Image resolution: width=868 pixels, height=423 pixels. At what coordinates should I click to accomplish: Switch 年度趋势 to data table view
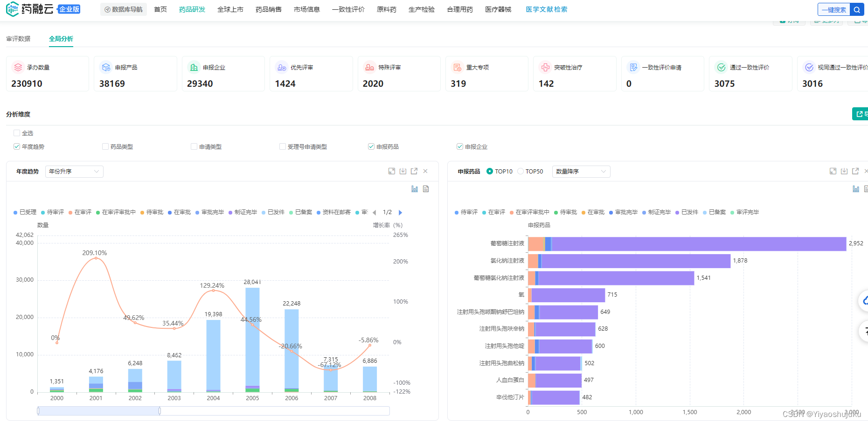point(426,189)
